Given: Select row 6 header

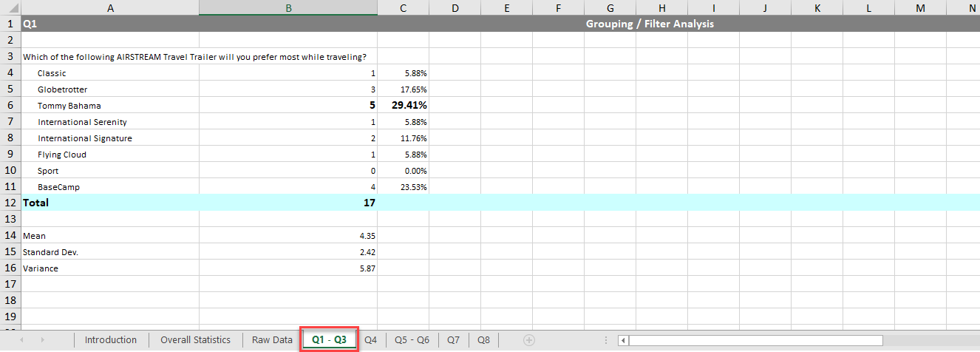Looking at the screenshot, I should (10, 105).
